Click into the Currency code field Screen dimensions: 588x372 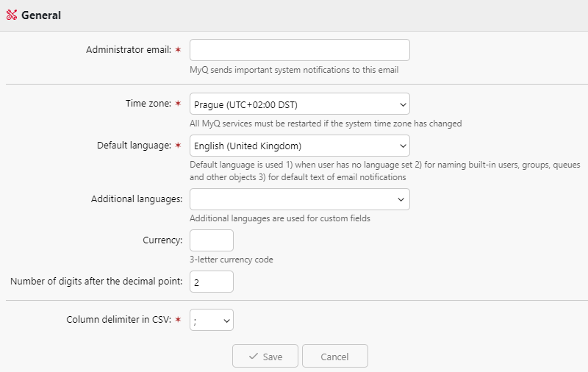[x=212, y=240]
